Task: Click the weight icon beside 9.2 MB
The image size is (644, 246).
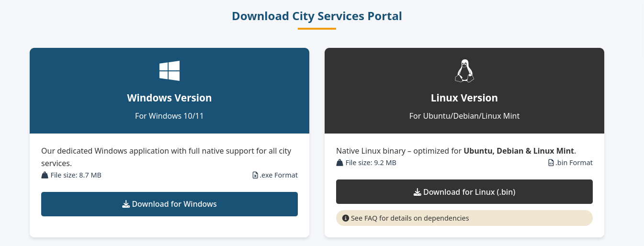Action: coord(340,163)
